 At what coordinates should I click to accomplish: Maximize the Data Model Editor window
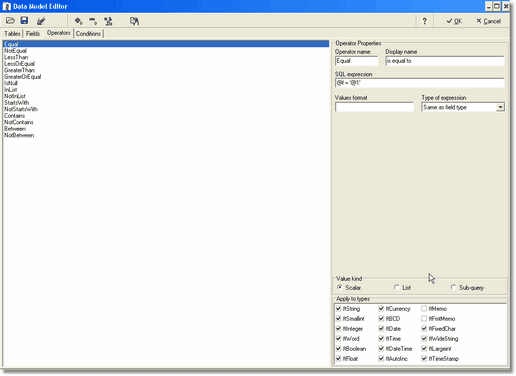pyautogui.click(x=497, y=6)
